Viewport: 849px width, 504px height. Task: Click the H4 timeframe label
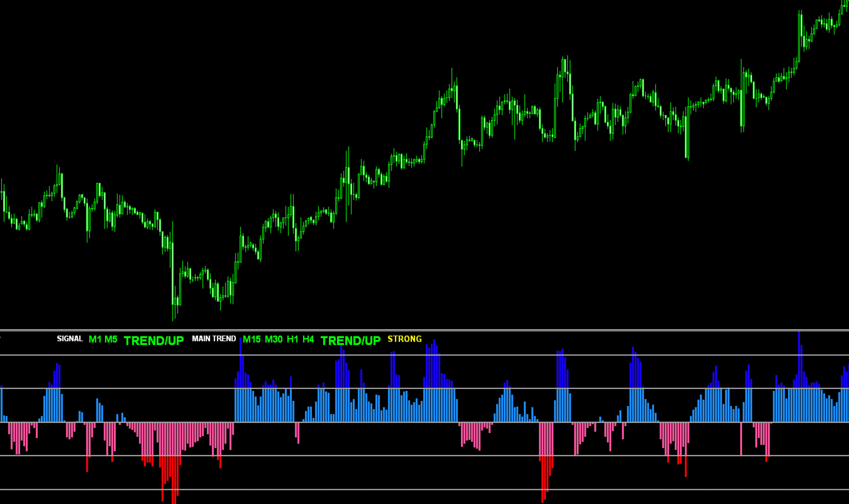point(308,339)
